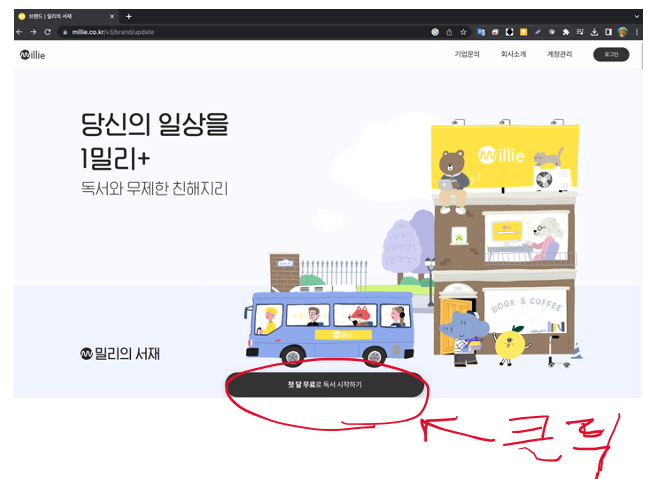Open a new browser tab

129,17
